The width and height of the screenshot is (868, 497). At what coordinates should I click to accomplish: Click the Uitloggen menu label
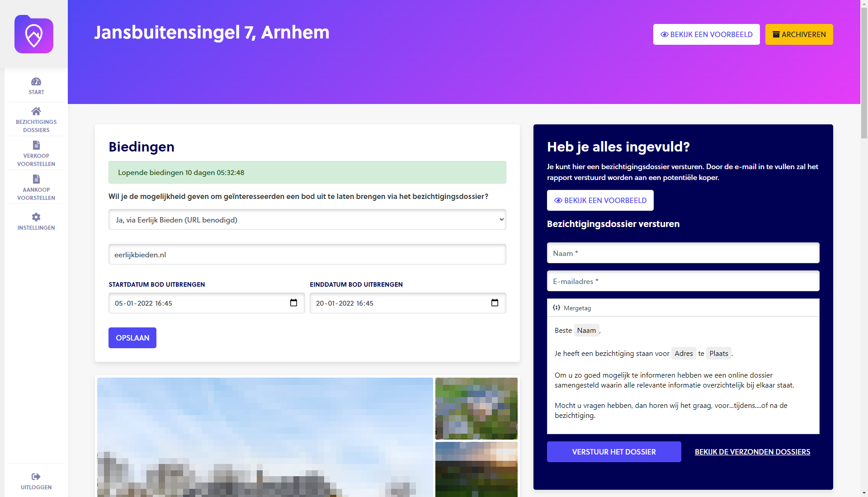click(36, 487)
